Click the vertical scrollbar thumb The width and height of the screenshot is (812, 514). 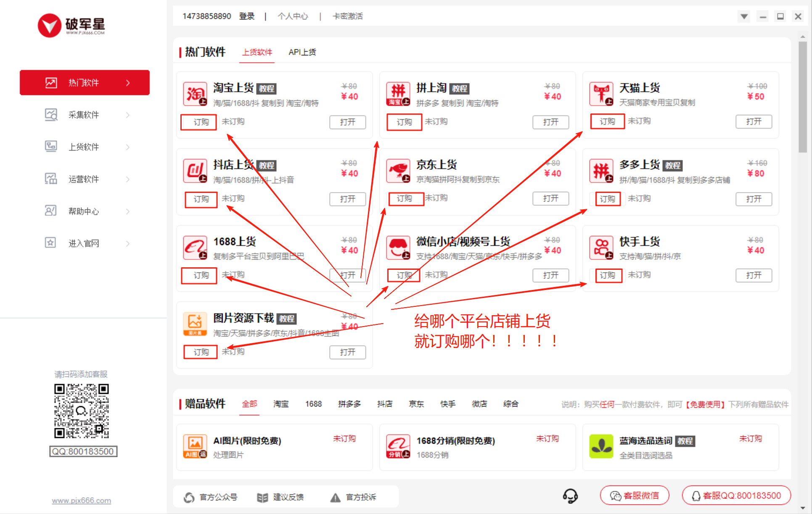click(x=802, y=97)
